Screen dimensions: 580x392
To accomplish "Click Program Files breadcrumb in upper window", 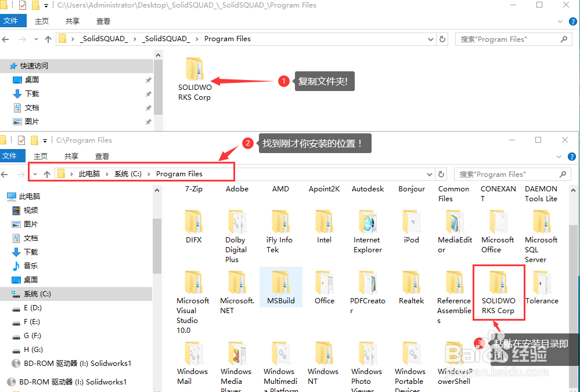I will (228, 39).
